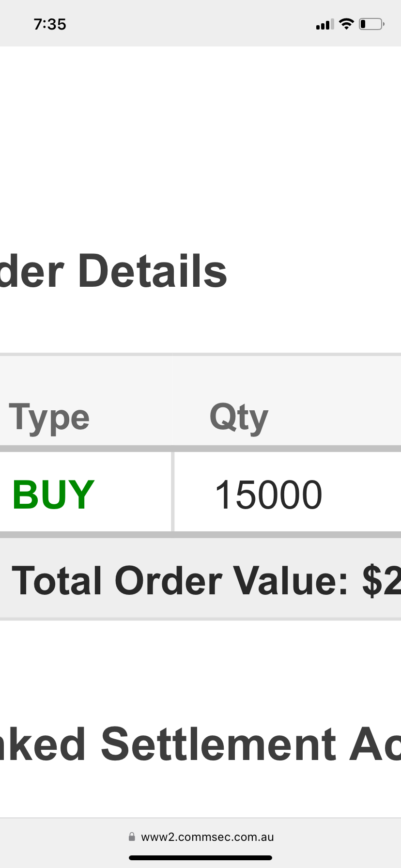
Task: Tap the Order Details heading
Action: (113, 271)
